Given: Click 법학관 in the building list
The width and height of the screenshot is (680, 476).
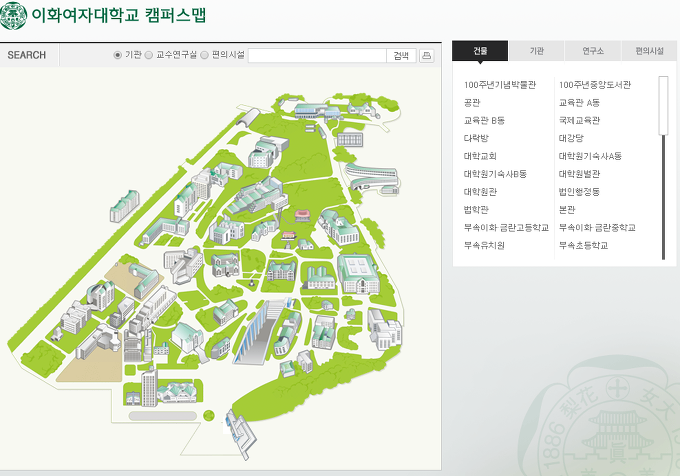Looking at the screenshot, I should click(x=476, y=210).
